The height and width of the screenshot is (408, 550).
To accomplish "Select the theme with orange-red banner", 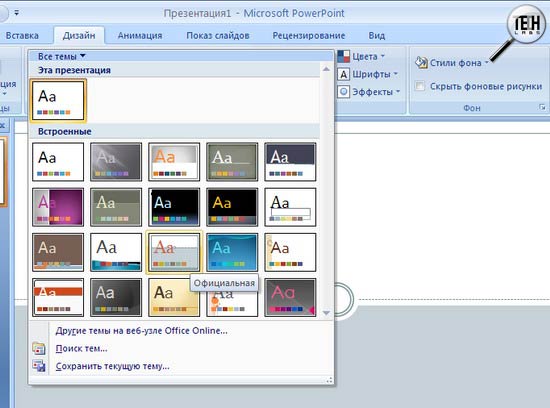I will (x=58, y=297).
